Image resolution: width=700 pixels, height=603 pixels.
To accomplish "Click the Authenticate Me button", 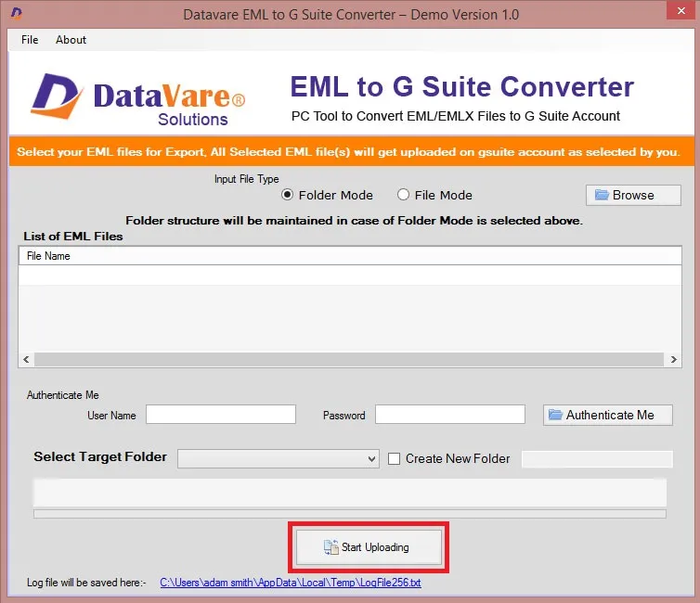I will coord(607,415).
